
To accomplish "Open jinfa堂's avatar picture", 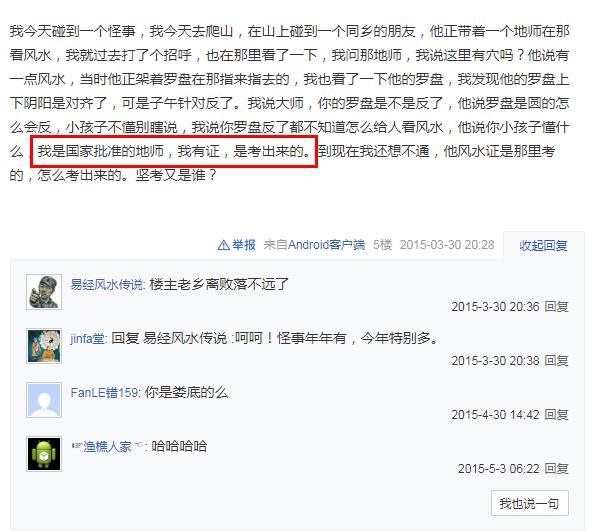I will [44, 346].
